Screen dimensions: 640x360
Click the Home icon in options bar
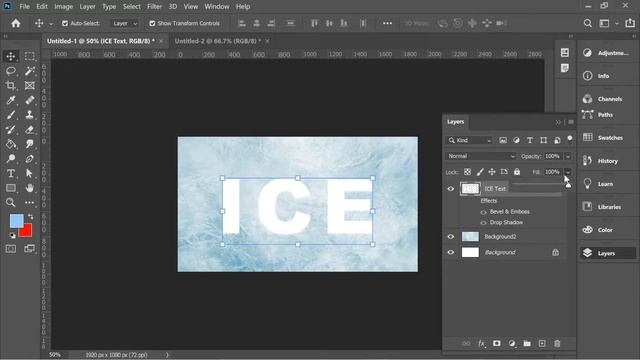click(16, 23)
